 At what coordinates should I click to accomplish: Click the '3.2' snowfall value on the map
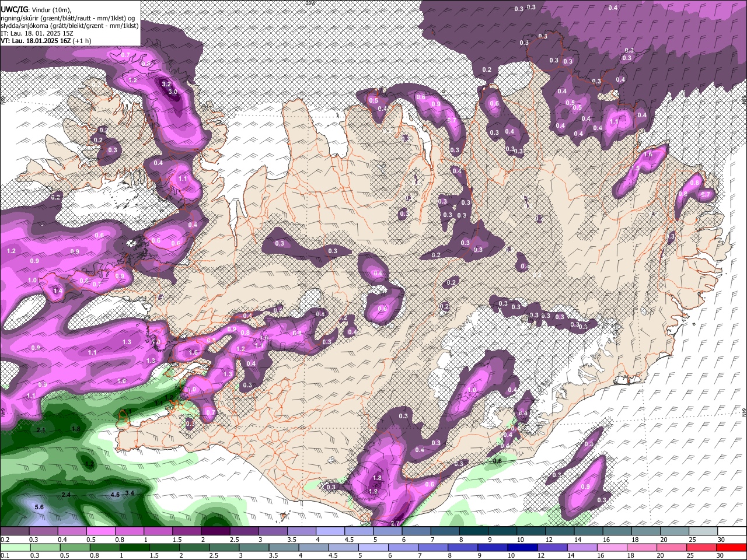(166, 84)
